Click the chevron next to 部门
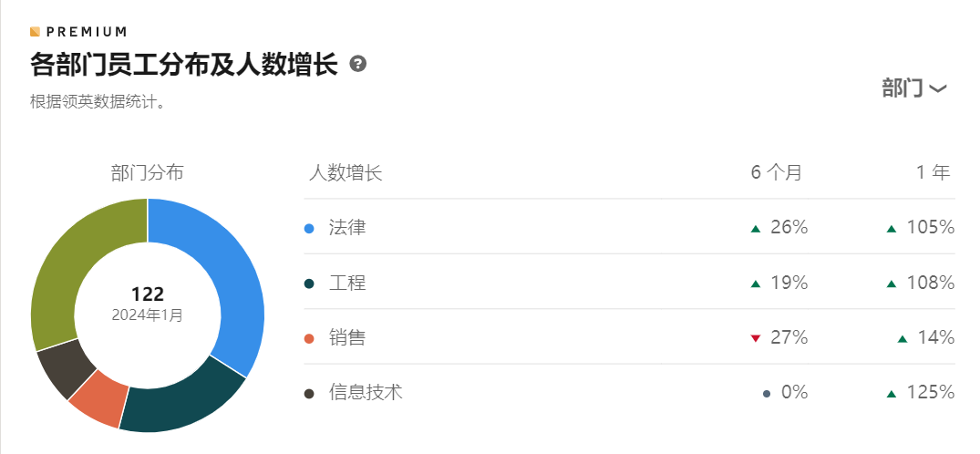Screen dimensions: 980x454 point(938,89)
